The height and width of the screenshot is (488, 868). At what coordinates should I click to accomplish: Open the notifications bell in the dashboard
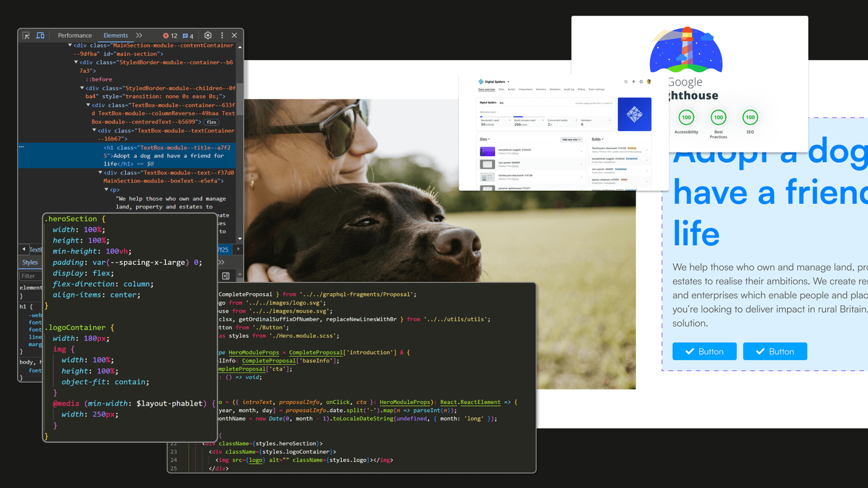click(x=634, y=82)
